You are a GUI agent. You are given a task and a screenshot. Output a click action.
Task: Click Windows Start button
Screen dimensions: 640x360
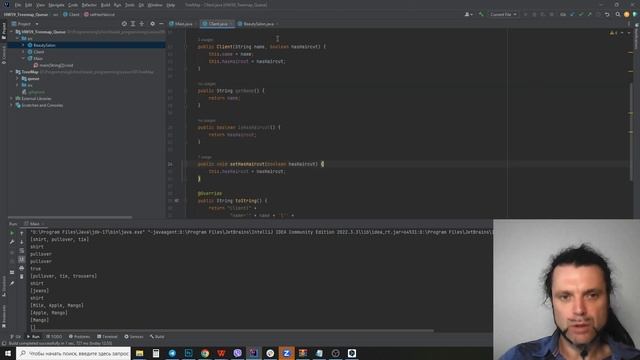pos(8,353)
